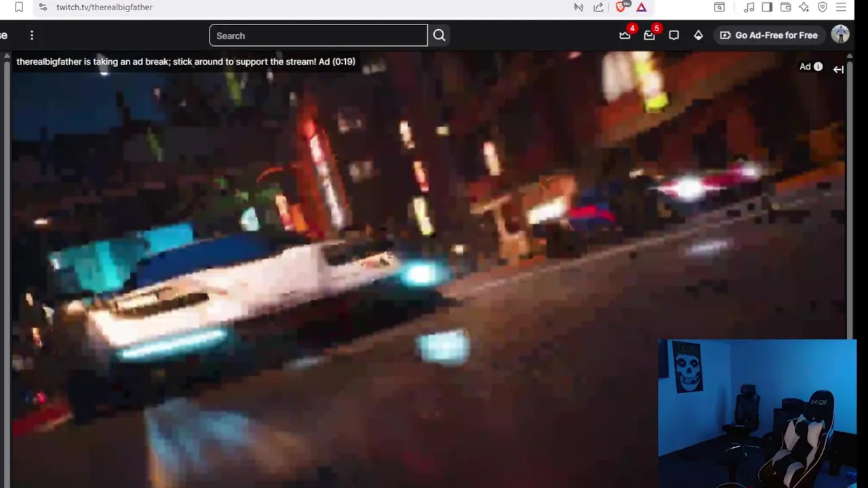Click the ad break message text
Screen dimensions: 868x488
pyautogui.click(x=186, y=62)
